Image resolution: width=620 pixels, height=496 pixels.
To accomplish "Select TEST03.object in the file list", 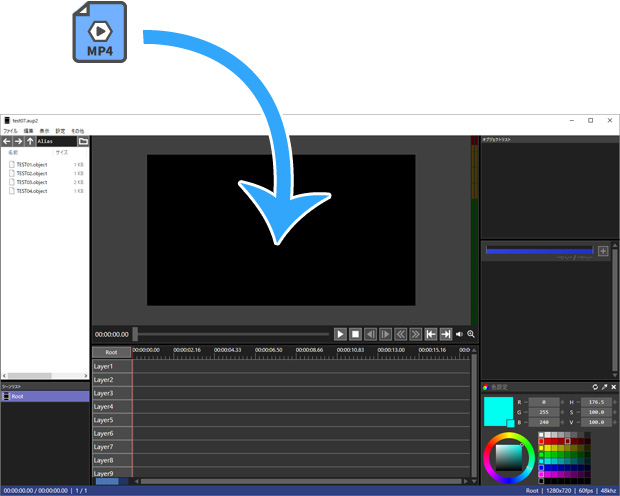I will (x=32, y=182).
